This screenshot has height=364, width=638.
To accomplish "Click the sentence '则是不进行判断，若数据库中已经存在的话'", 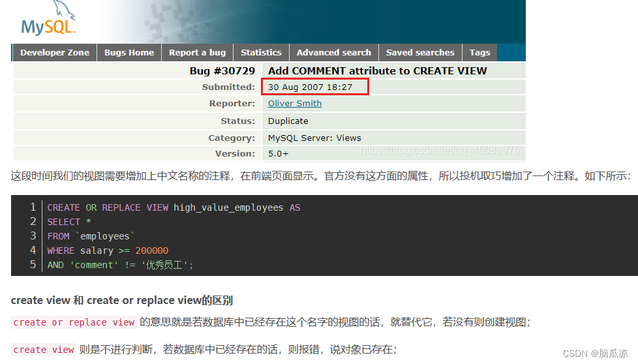I will pyautogui.click(x=178, y=350).
